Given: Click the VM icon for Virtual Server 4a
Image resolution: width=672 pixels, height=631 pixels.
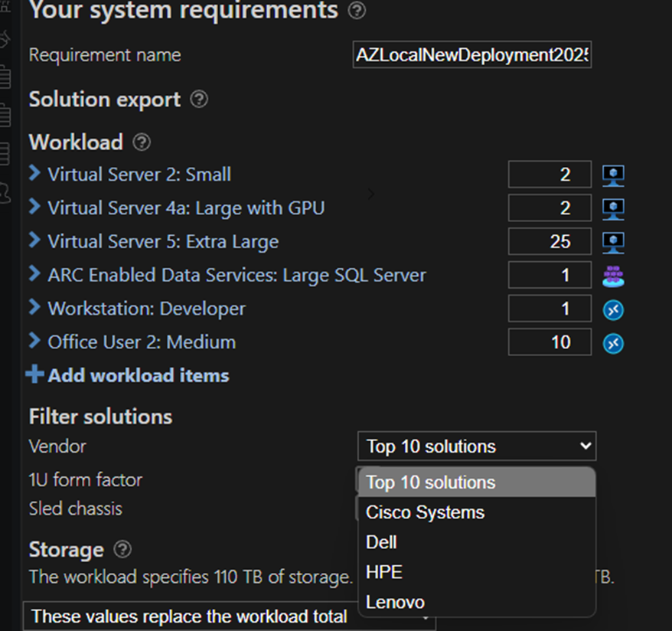Looking at the screenshot, I should (x=613, y=208).
